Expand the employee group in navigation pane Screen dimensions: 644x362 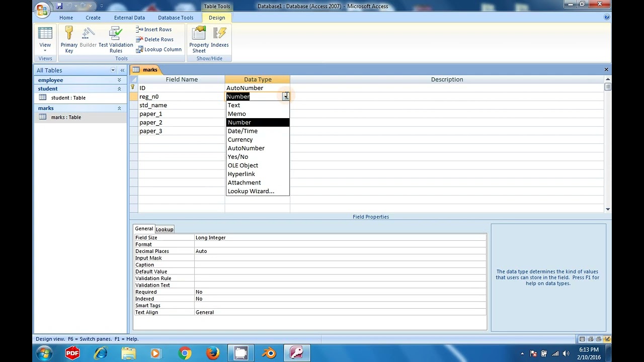(119, 80)
